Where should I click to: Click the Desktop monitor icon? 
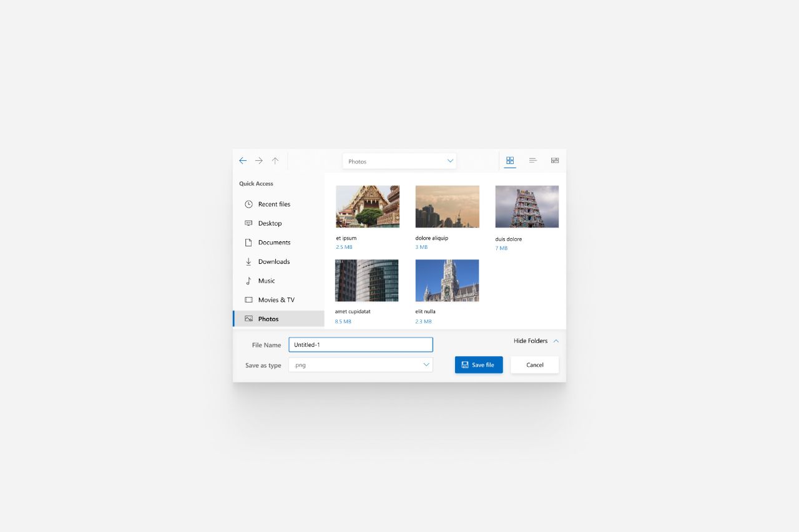248,223
